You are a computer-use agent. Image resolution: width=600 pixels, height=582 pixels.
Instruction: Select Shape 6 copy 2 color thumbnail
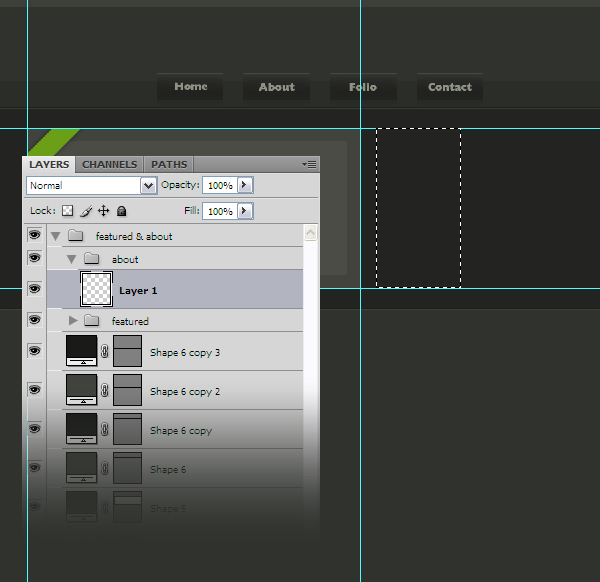pos(82,390)
